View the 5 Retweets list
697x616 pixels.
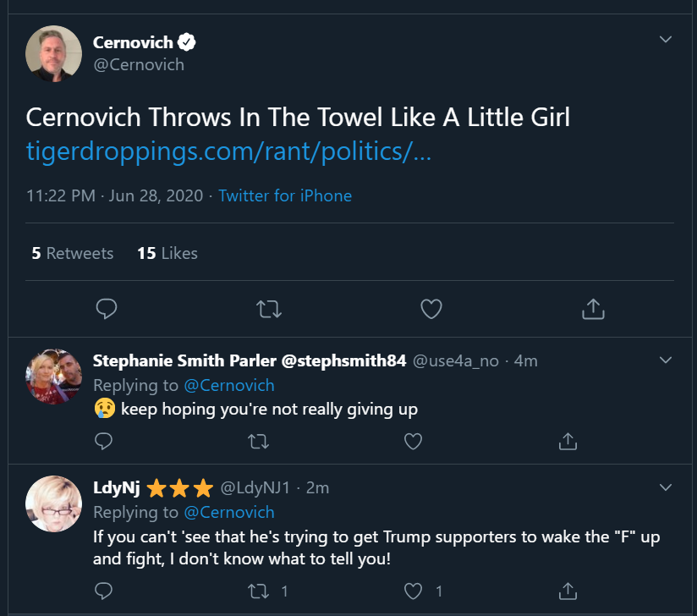[73, 253]
